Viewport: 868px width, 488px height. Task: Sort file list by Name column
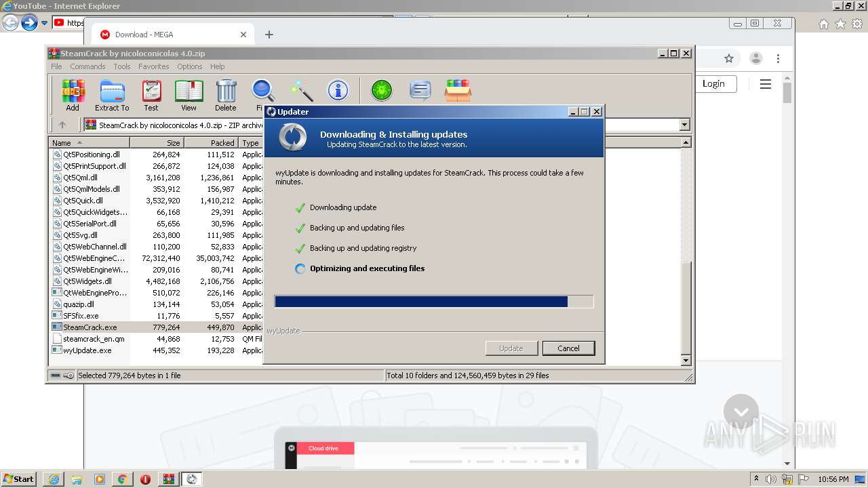pos(90,143)
